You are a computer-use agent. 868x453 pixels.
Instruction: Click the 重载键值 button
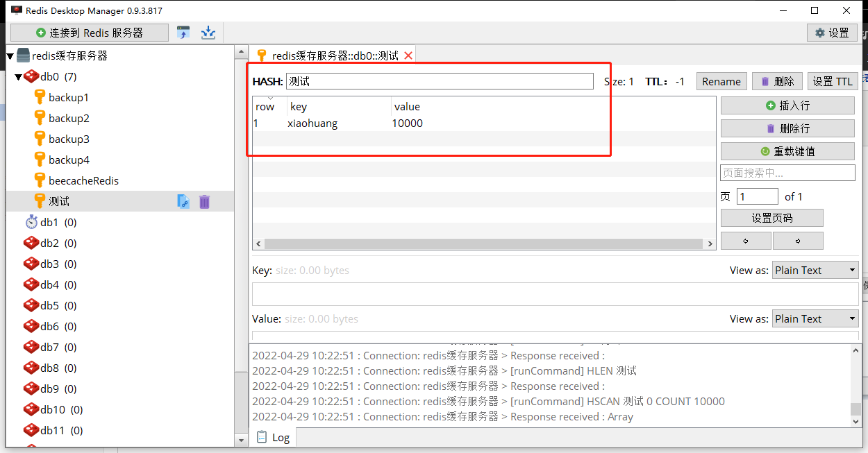[787, 151]
